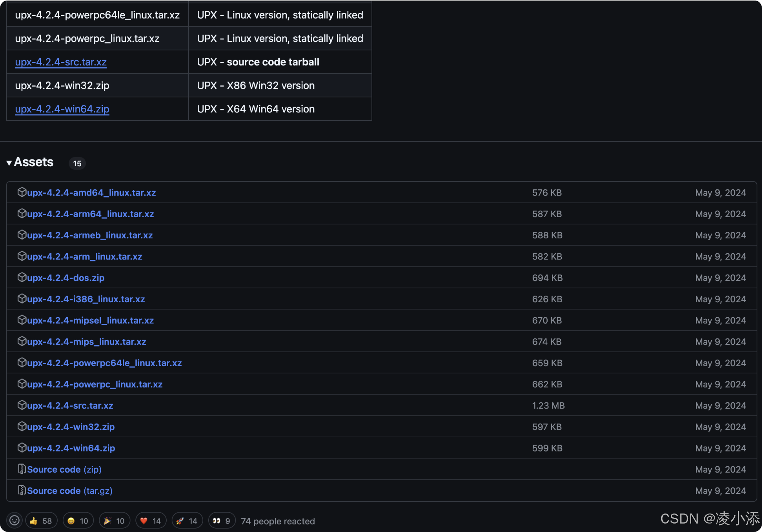The height and width of the screenshot is (532, 762).
Task: Download upx-4.2.4-win32.zip from assets list
Action: 71,427
